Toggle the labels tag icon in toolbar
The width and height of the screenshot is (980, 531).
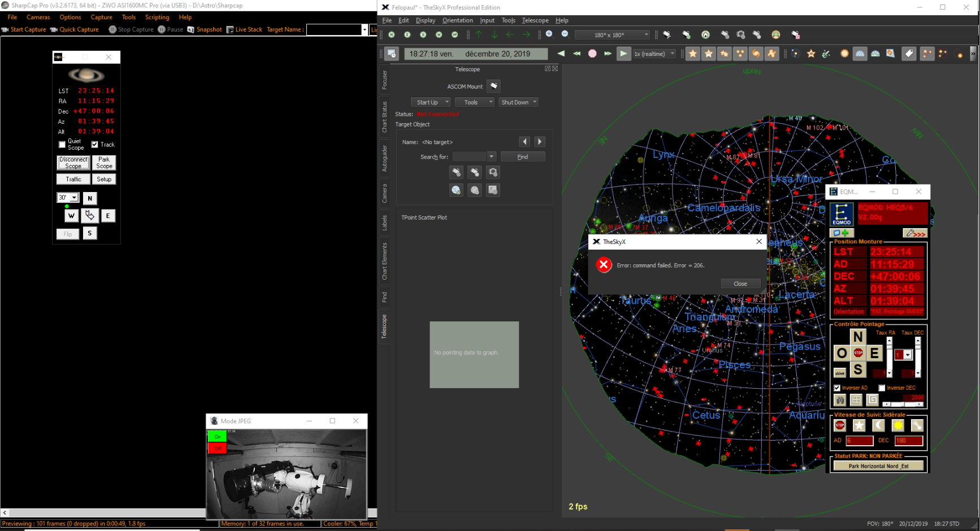coord(909,54)
